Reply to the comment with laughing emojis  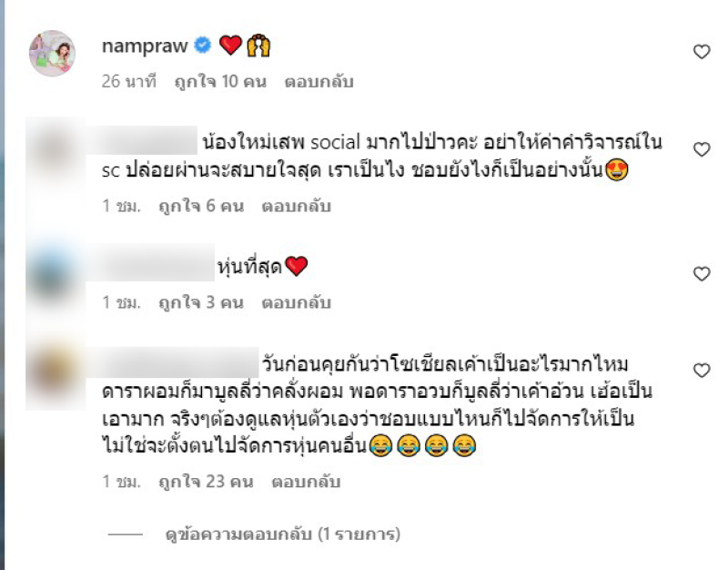tap(306, 482)
